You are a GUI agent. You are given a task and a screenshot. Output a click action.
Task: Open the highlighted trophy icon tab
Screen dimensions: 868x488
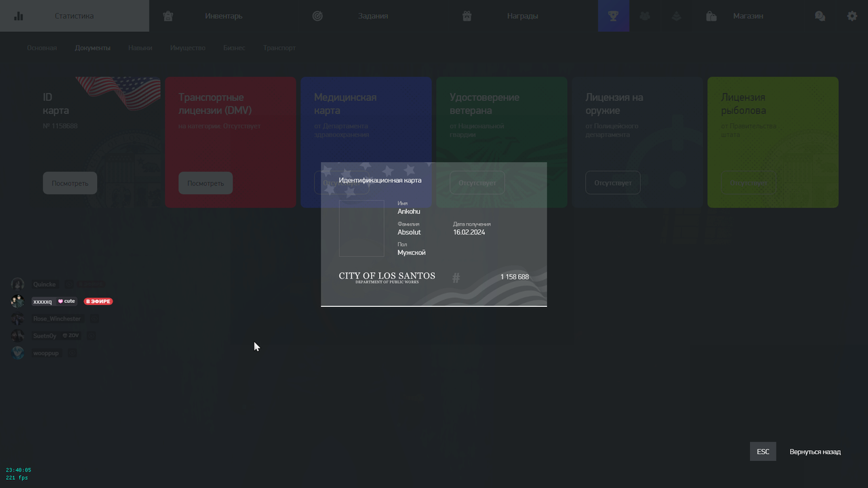[614, 16]
